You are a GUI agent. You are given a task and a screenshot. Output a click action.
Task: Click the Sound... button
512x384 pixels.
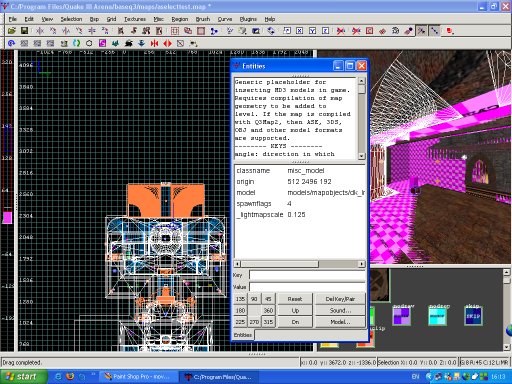pos(340,310)
